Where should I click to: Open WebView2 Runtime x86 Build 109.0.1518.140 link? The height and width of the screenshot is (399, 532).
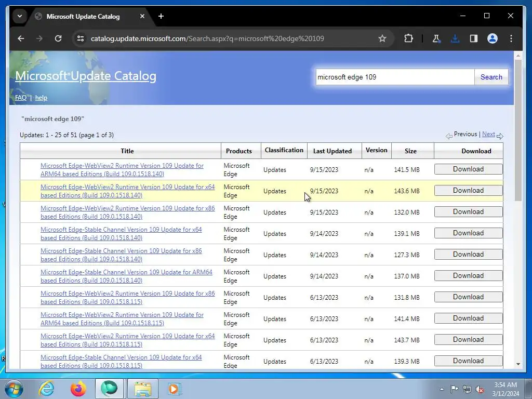coord(128,212)
